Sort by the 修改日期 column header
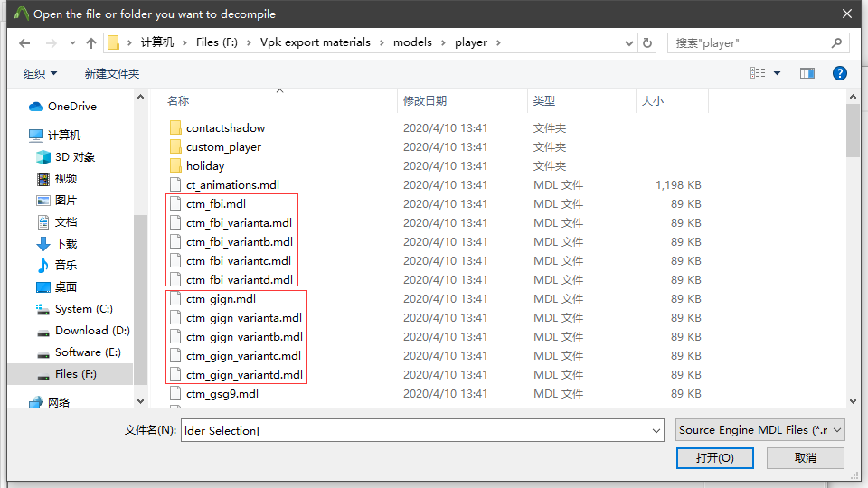 425,101
